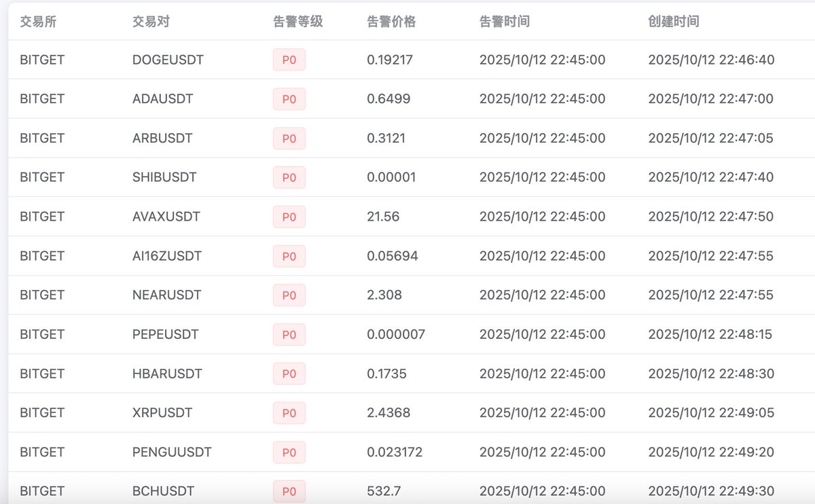This screenshot has height=504, width=815.
Task: Click BITGET exchange cell in DOGEUSDT row
Action: [x=42, y=60]
